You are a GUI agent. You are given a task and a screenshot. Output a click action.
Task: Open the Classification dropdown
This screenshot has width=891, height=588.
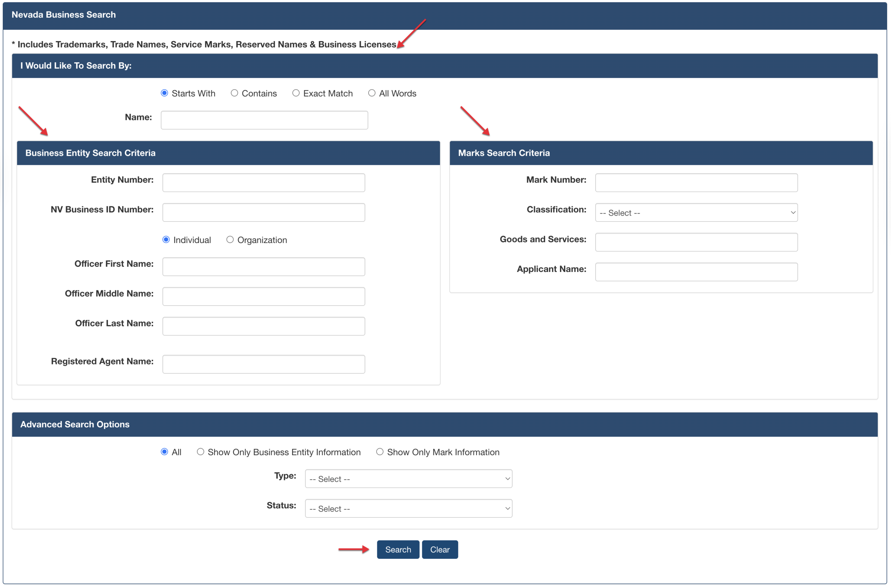[x=696, y=212]
